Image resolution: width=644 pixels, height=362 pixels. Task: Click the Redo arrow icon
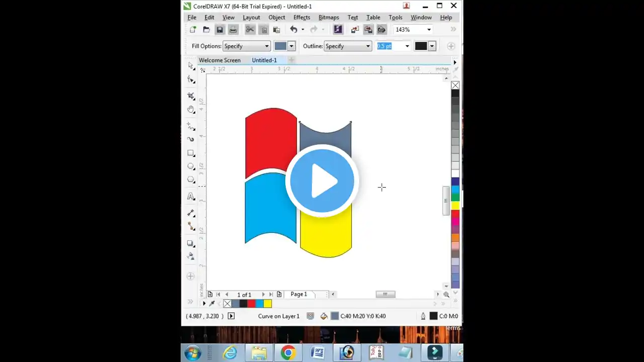[x=314, y=30]
